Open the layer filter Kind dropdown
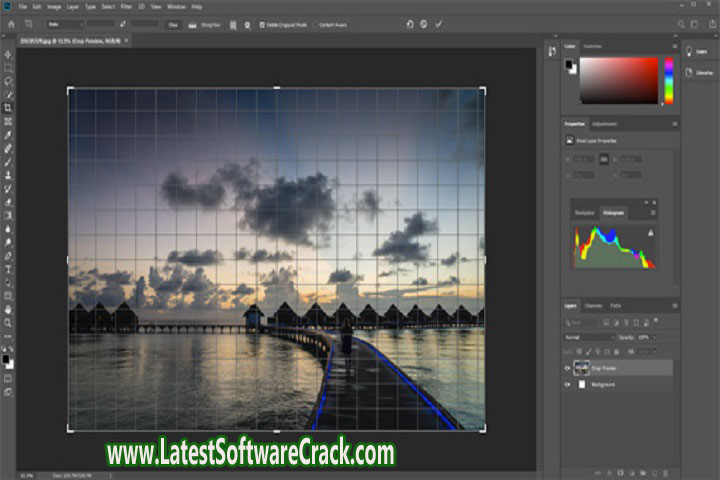Viewport: 720px width, 480px height. click(x=582, y=322)
